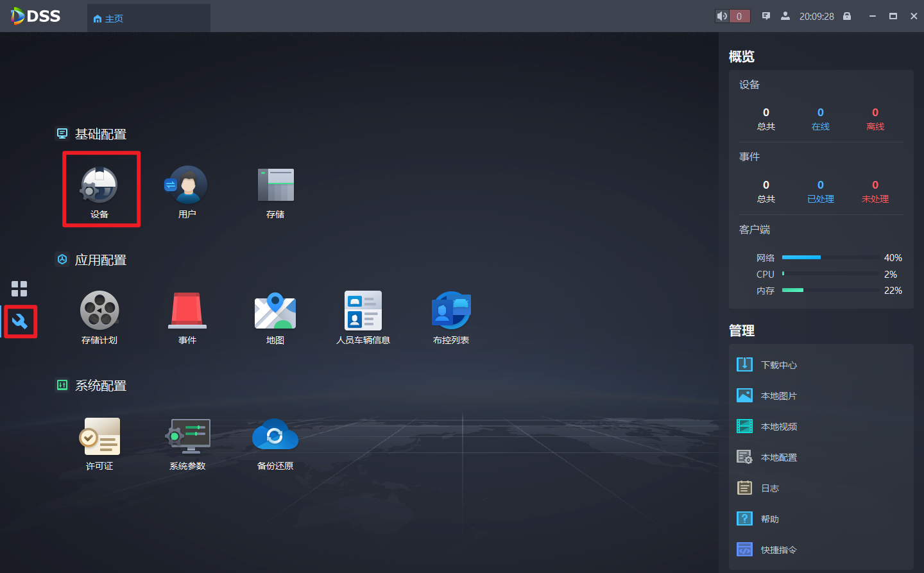
Task: Open the messages notification icon in title bar
Action: (766, 16)
